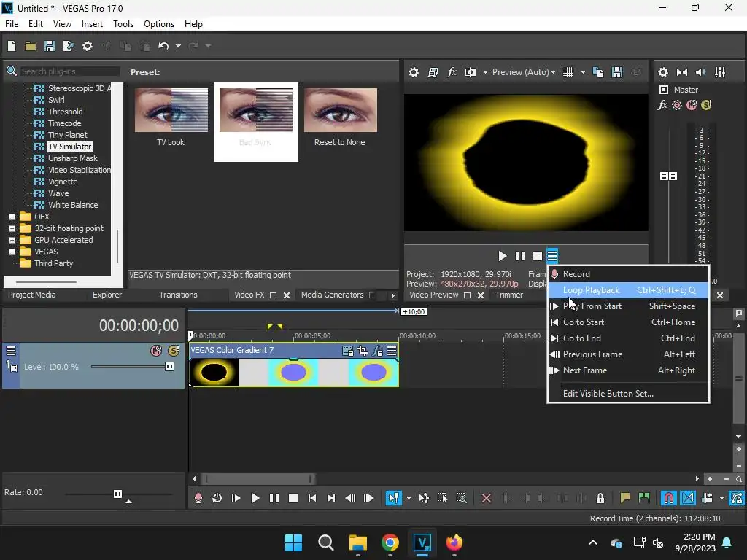Switch to Media Generators tab

point(332,295)
